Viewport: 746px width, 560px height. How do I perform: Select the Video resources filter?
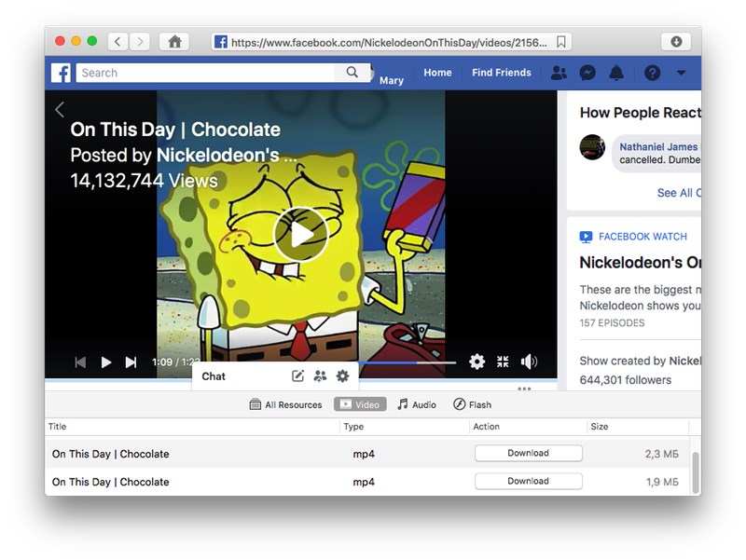click(360, 404)
